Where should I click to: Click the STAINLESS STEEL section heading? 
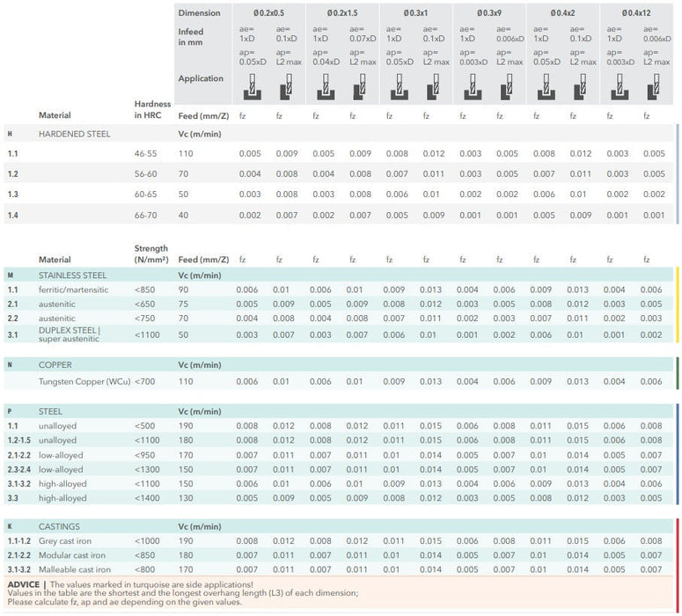point(72,275)
